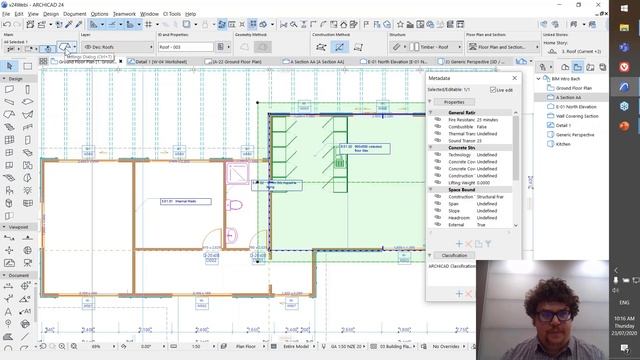Open the Design menu
This screenshot has width=640, height=360.
tap(51, 14)
